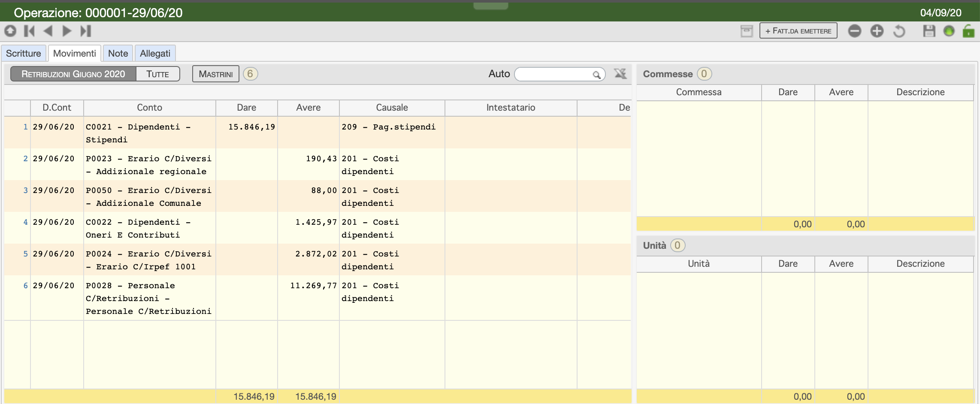Click the Commesse count badge 0
Screen dimensions: 980x404
click(704, 74)
